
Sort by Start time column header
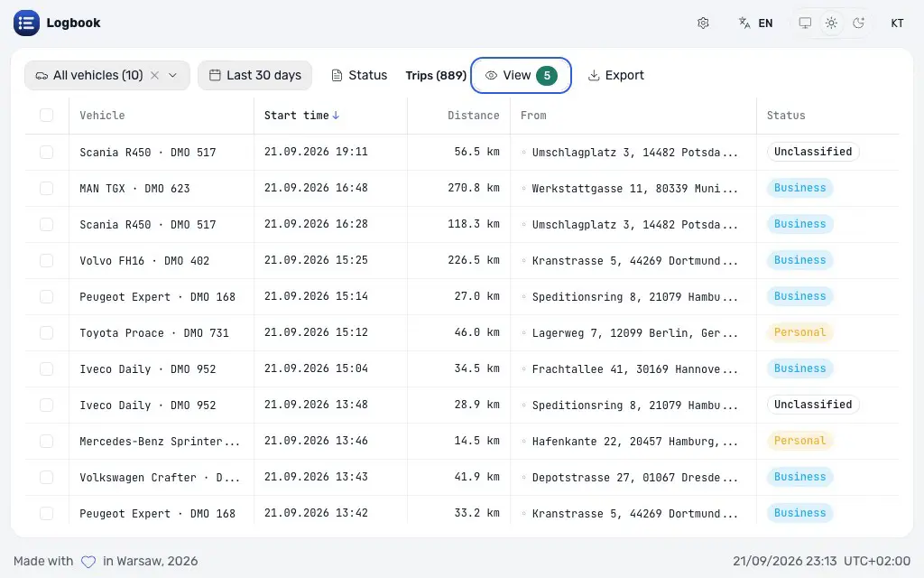coord(301,116)
